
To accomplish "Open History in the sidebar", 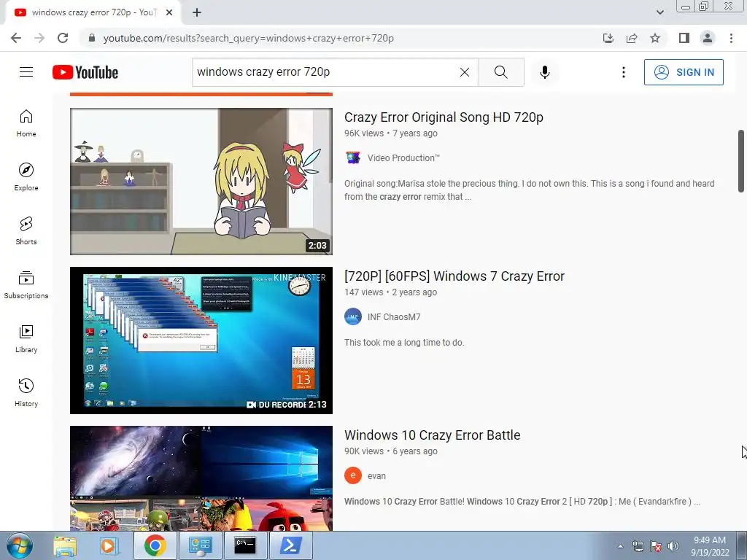I will coord(26,392).
